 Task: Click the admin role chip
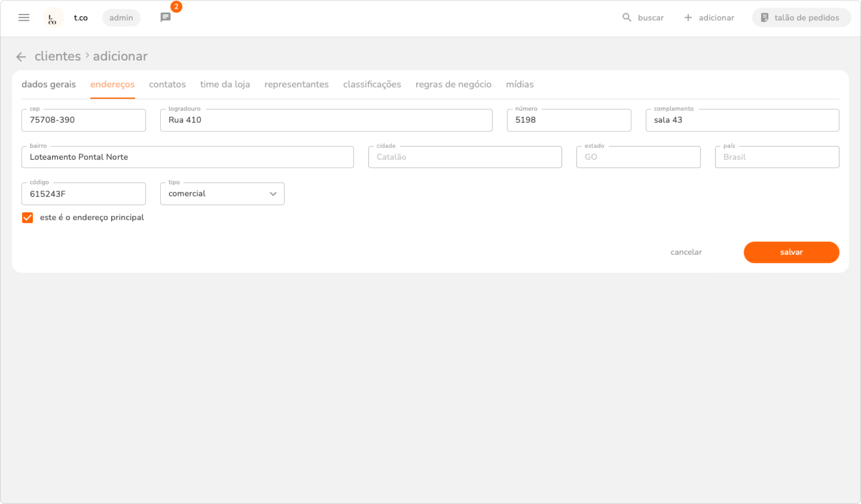pos(121,18)
